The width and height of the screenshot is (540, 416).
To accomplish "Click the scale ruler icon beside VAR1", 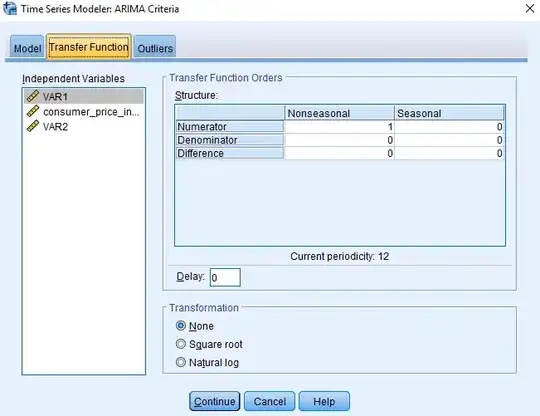I will pyautogui.click(x=33, y=96).
